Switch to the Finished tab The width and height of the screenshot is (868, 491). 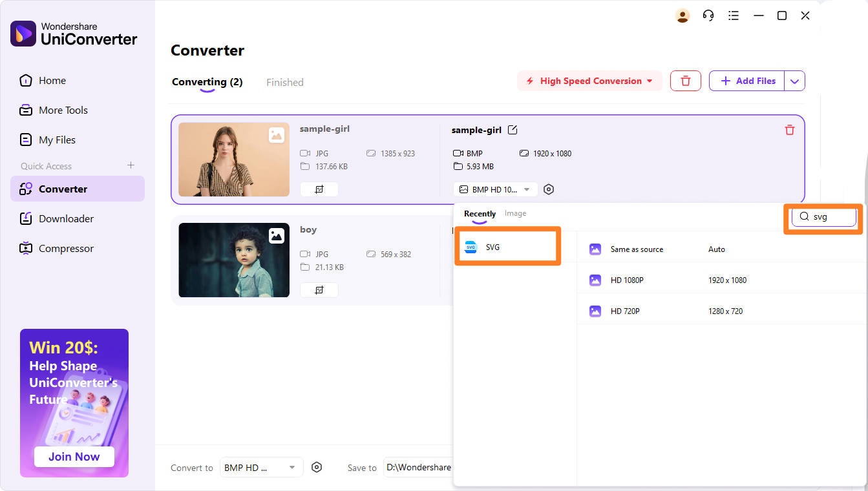[x=285, y=83]
